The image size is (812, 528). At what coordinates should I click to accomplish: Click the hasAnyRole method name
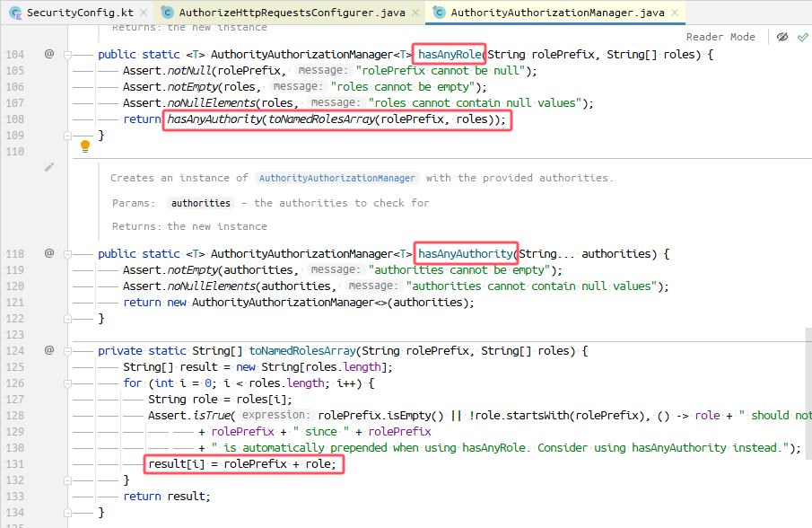click(x=450, y=55)
